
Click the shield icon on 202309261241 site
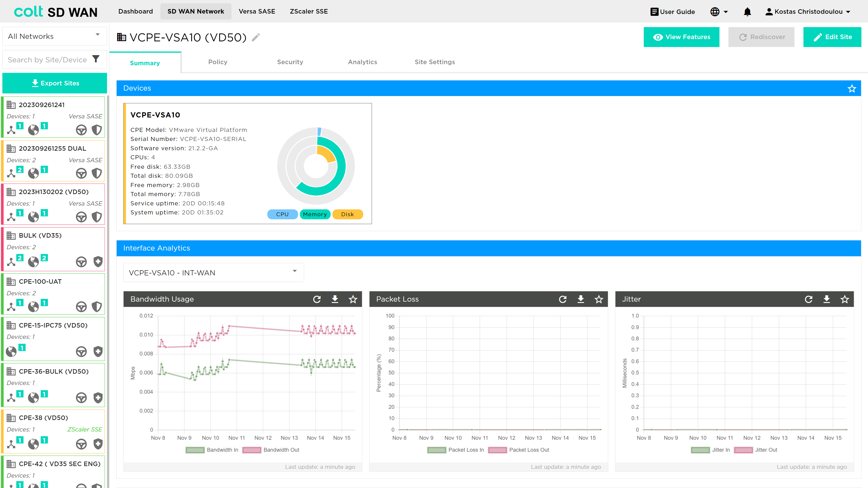click(x=97, y=130)
